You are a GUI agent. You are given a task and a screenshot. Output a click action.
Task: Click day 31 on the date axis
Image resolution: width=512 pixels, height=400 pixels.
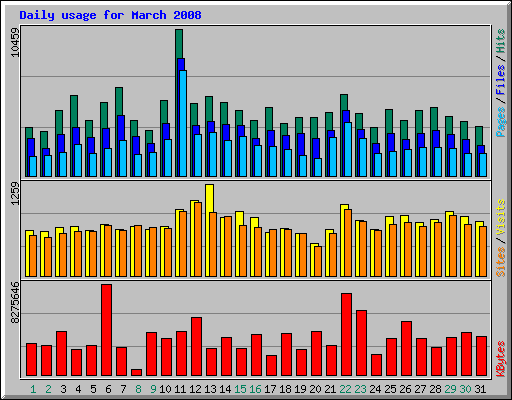coord(480,389)
